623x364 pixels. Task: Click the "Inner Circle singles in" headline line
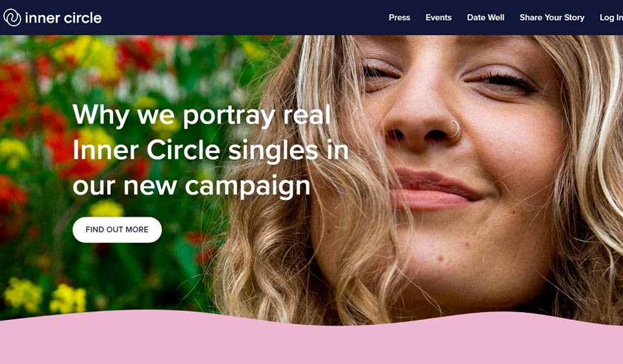[210, 151]
